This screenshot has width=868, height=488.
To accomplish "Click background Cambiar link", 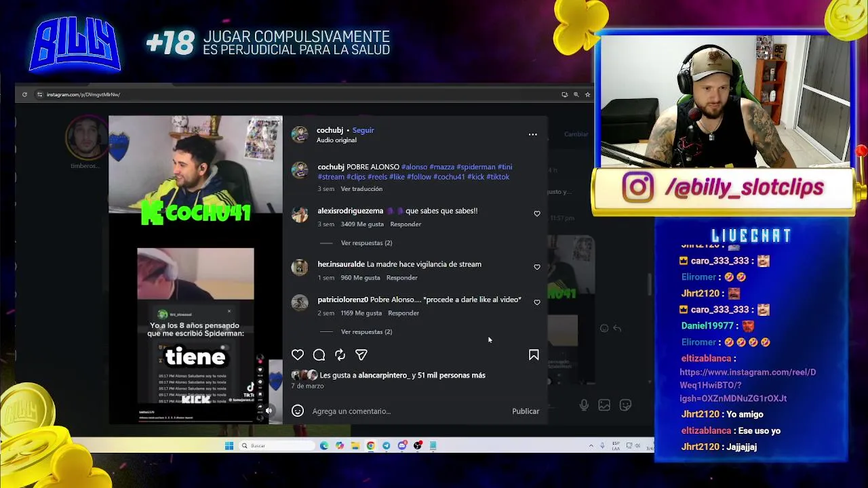I will pyautogui.click(x=576, y=134).
